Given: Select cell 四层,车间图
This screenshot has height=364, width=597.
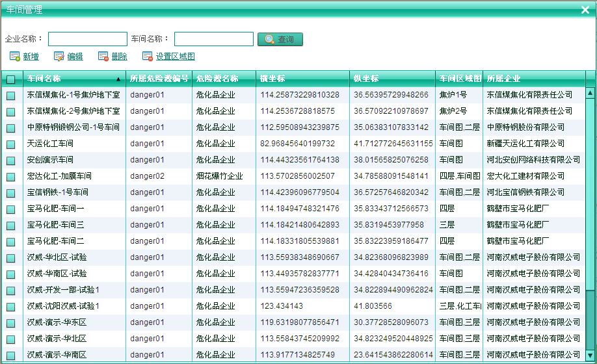Looking at the screenshot, I should pyautogui.click(x=460, y=176).
